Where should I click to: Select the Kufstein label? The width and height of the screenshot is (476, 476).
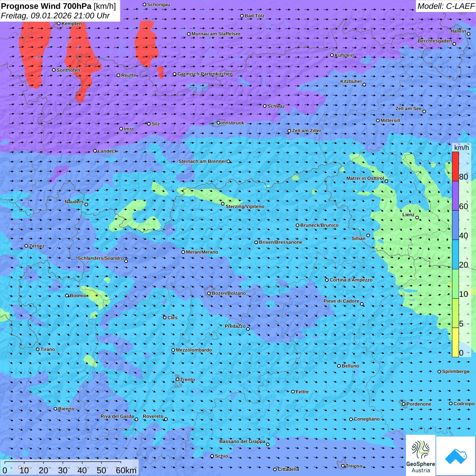[x=344, y=55]
